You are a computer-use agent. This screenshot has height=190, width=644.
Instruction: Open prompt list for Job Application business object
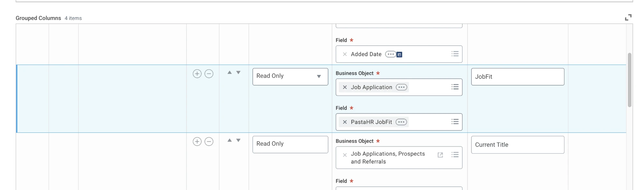[x=455, y=87]
